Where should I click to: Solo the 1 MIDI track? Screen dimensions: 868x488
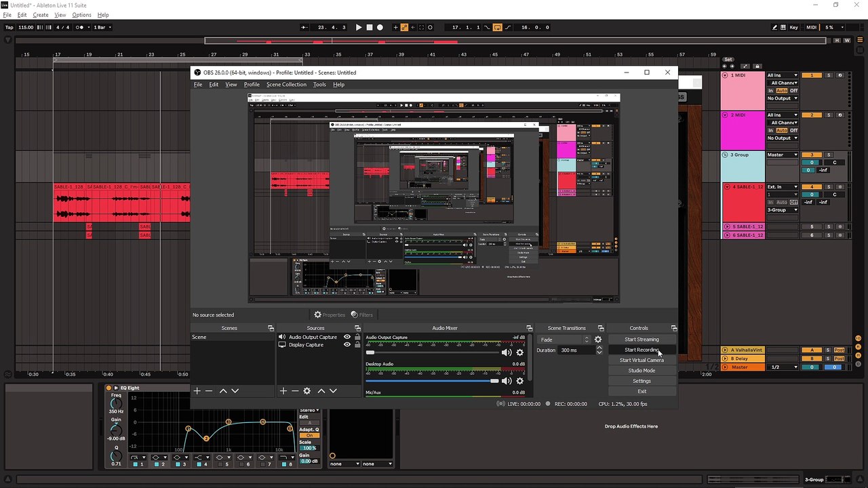click(x=829, y=75)
